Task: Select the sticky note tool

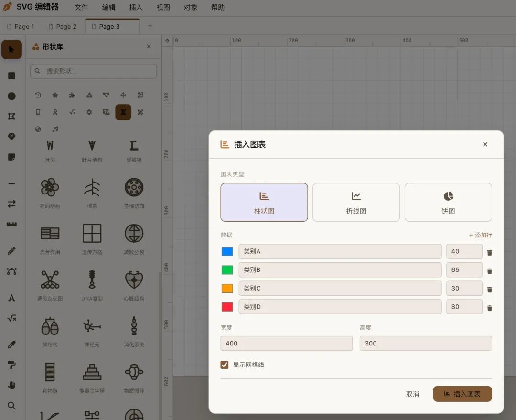Action: point(11,157)
